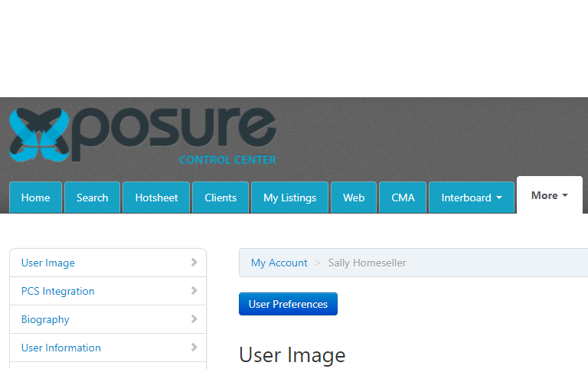Open User Information sidebar item

(x=108, y=348)
